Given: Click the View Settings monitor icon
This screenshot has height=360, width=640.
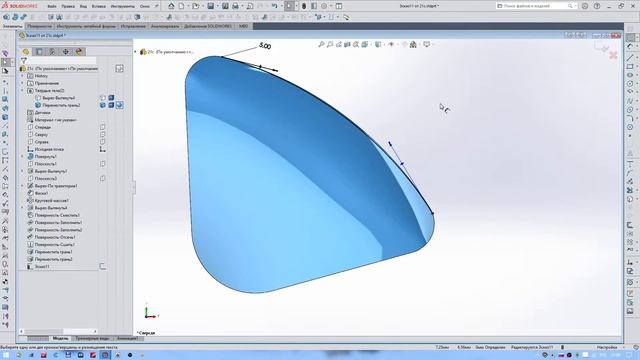Looking at the screenshot, I should click(427, 44).
